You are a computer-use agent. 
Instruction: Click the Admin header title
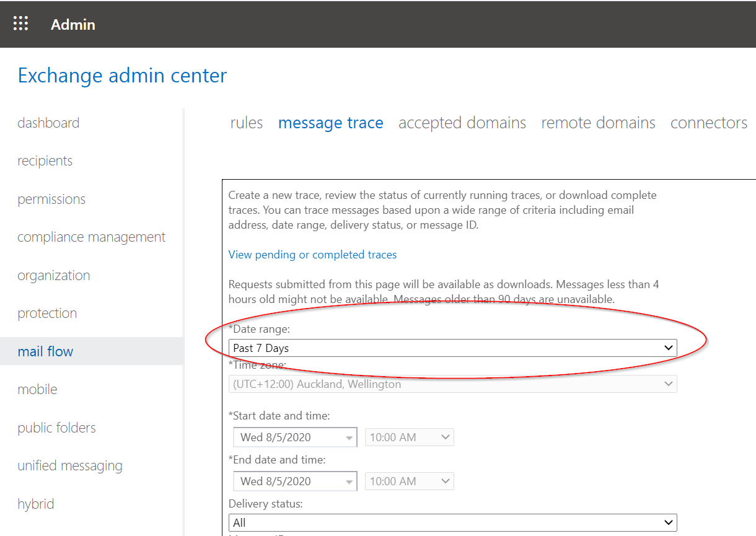[x=73, y=25]
